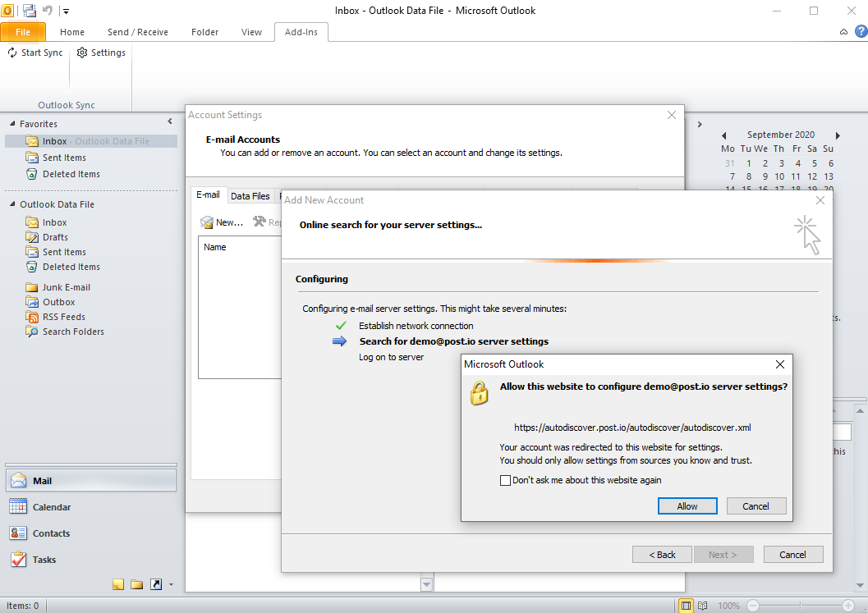
Task: Collapse the Favorites group
Action: pos(12,123)
